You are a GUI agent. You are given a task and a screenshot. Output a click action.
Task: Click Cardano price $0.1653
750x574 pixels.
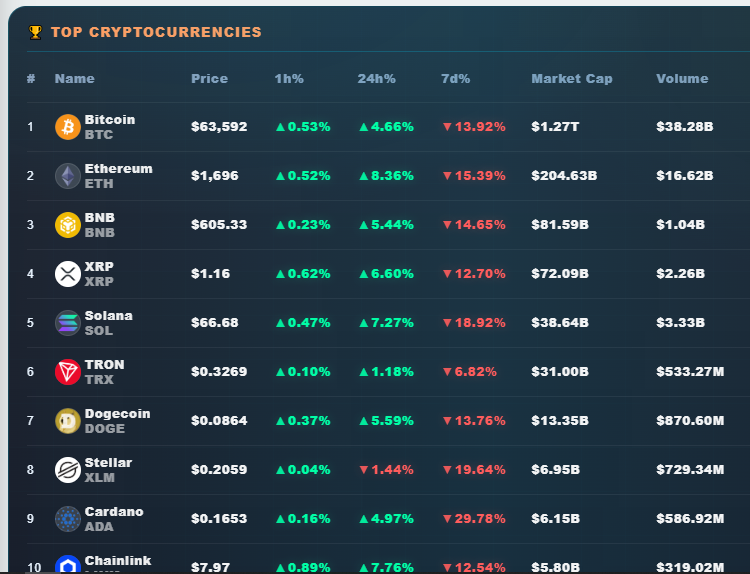tap(219, 519)
